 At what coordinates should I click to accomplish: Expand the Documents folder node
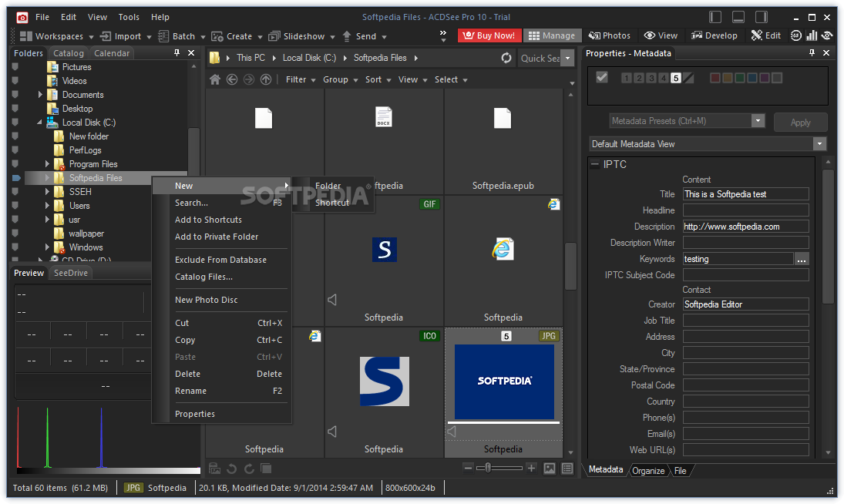(40, 95)
